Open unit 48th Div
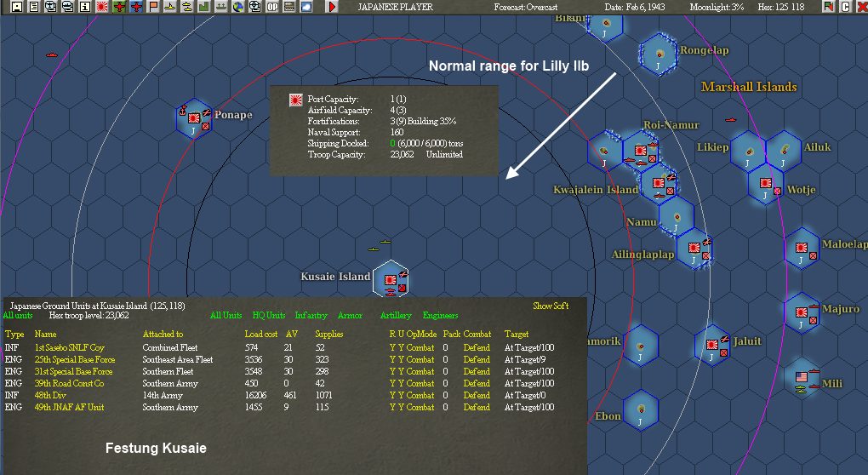The width and height of the screenshot is (868, 475). [50, 395]
